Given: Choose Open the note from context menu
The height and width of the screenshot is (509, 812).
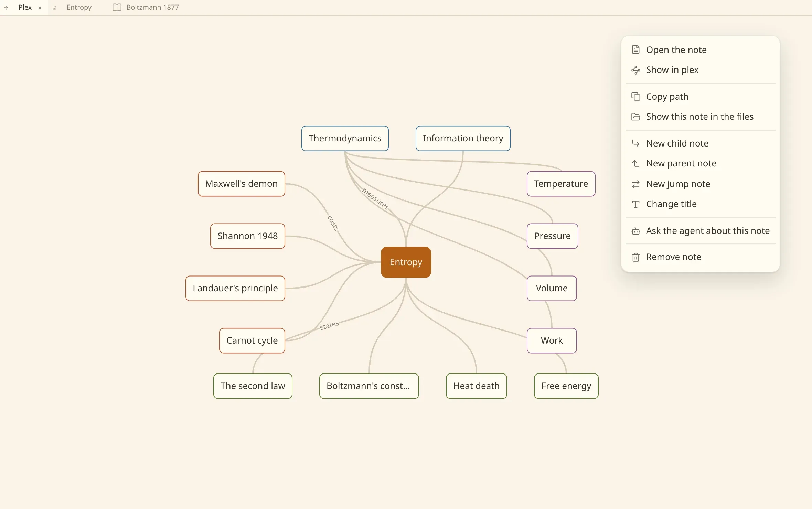Looking at the screenshot, I should (700, 50).
